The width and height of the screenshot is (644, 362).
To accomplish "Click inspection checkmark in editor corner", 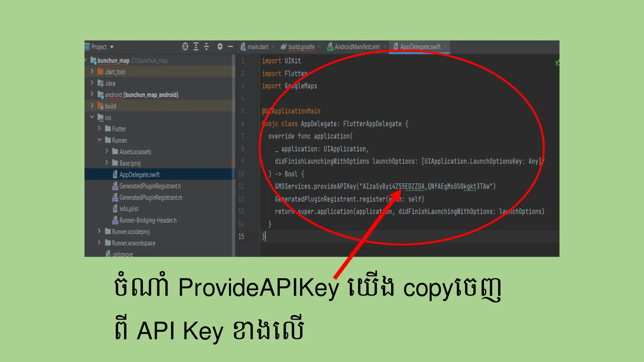I will coord(557,63).
